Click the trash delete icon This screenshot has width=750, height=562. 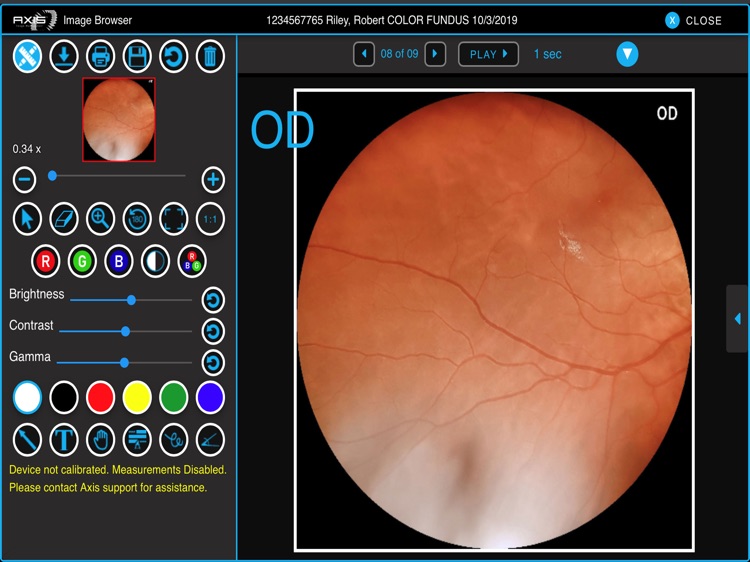tap(210, 56)
